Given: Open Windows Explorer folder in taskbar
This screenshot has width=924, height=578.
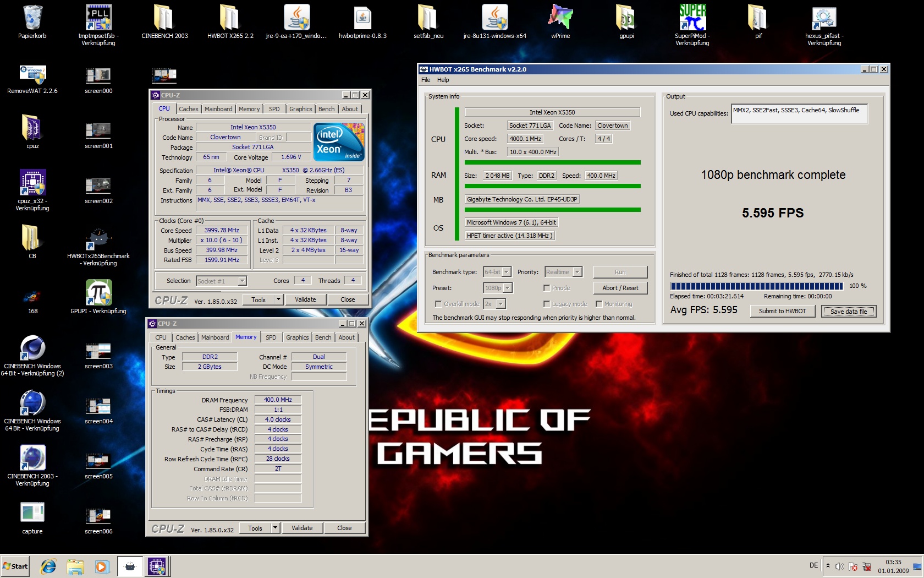Looking at the screenshot, I should pyautogui.click(x=75, y=566).
